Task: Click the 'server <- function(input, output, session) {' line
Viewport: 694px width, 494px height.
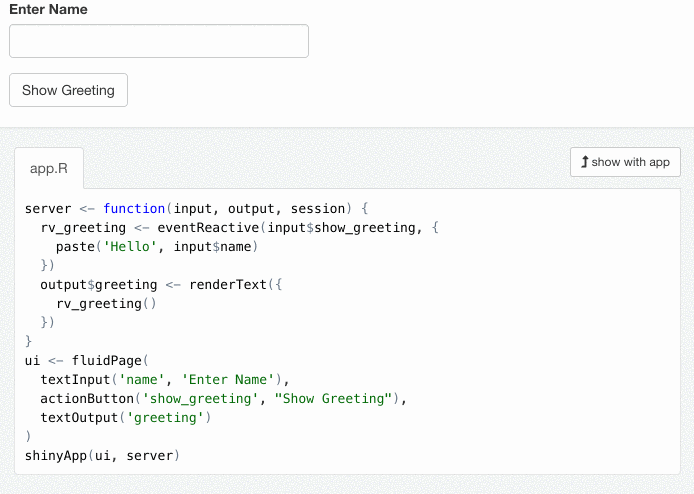Action: (x=196, y=208)
